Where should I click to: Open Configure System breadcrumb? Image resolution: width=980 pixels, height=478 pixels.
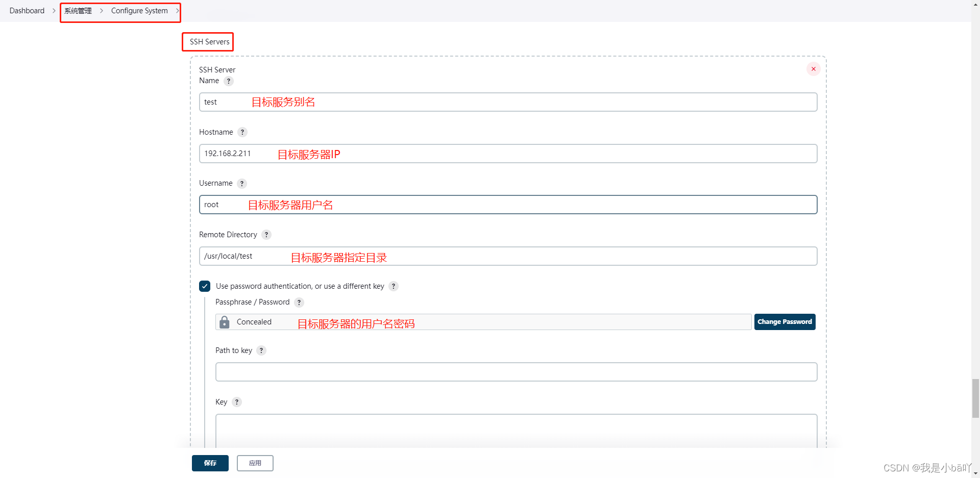pyautogui.click(x=139, y=11)
